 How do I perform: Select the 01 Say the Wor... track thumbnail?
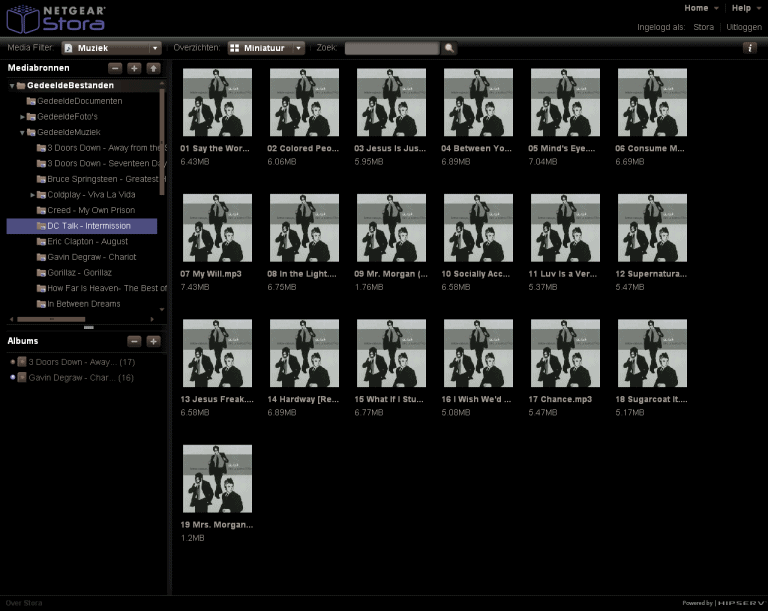coord(217,102)
